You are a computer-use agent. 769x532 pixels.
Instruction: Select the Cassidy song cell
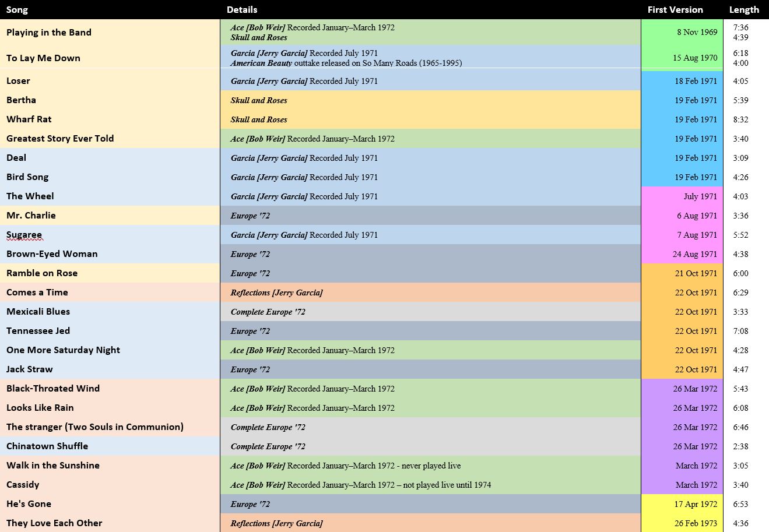pos(110,484)
